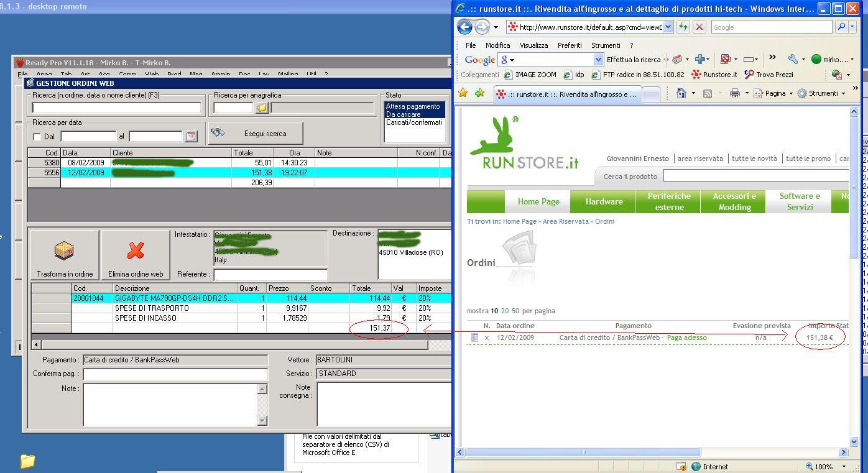The width and height of the screenshot is (868, 473).
Task: Select Attesa pagamento in Stato list
Action: click(413, 106)
